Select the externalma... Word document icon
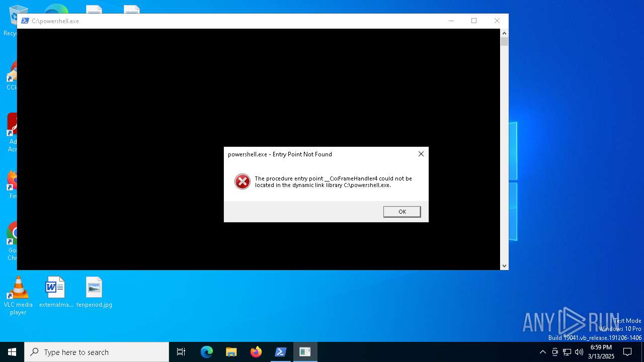 56,292
